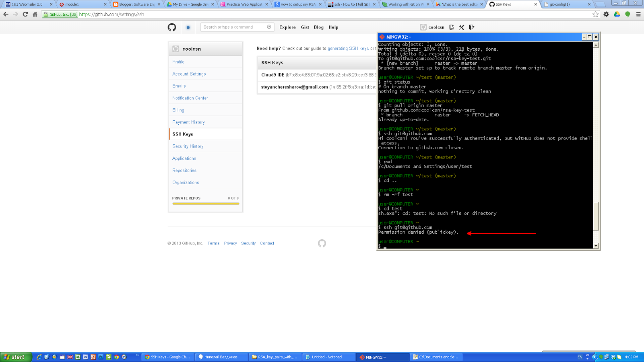Click the sign out icon
The width and height of the screenshot is (644, 362).
tap(471, 27)
